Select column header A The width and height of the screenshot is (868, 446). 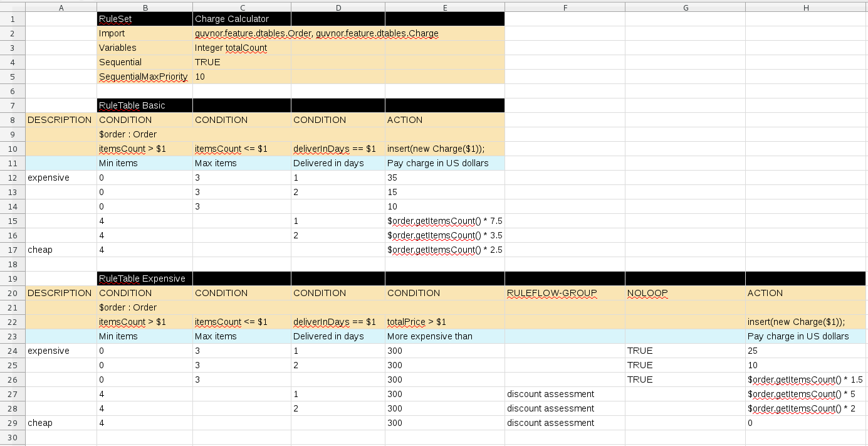click(x=61, y=7)
